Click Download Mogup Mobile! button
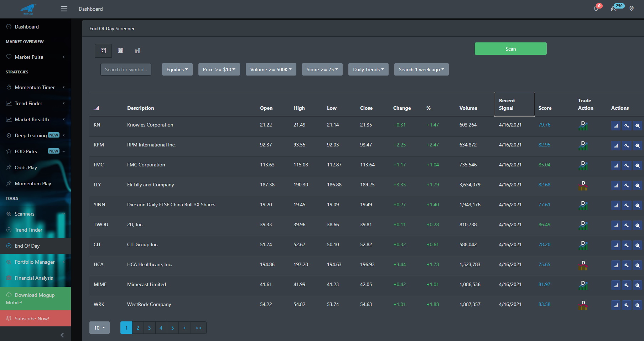Viewport: 644px width, 341px height. [35, 299]
